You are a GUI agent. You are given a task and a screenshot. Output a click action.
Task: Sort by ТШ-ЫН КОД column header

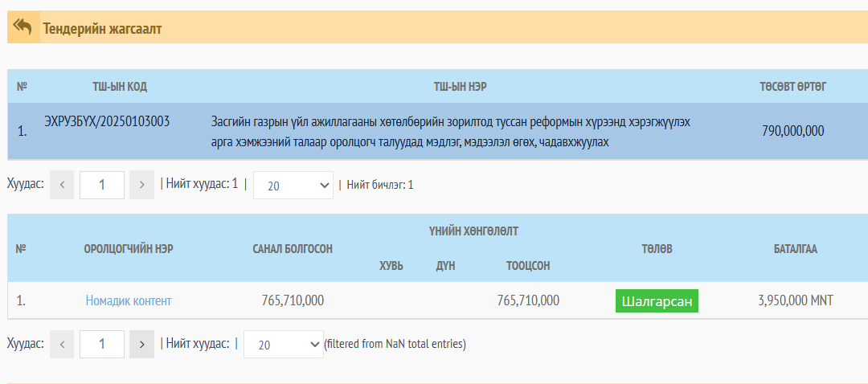(120, 86)
